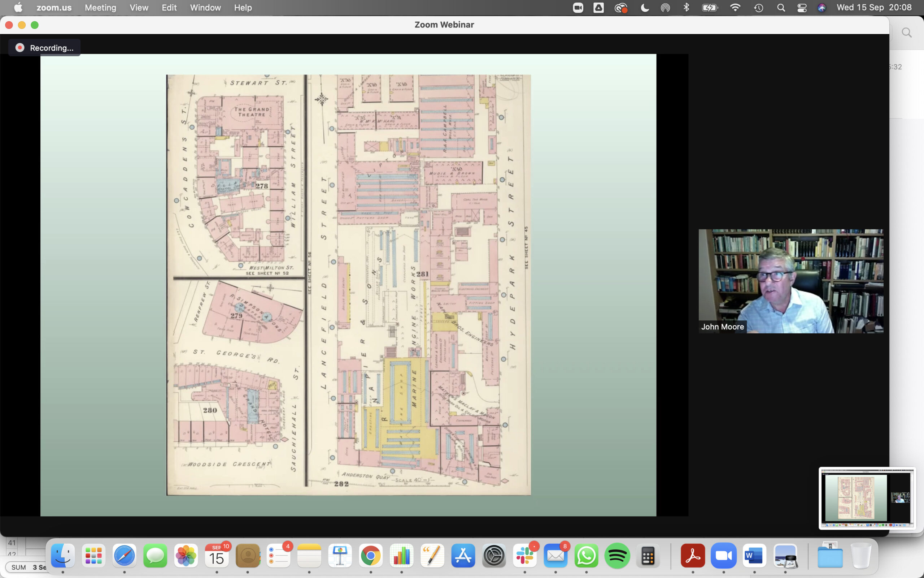
Task: Click the shared screen map slide
Action: click(x=348, y=285)
